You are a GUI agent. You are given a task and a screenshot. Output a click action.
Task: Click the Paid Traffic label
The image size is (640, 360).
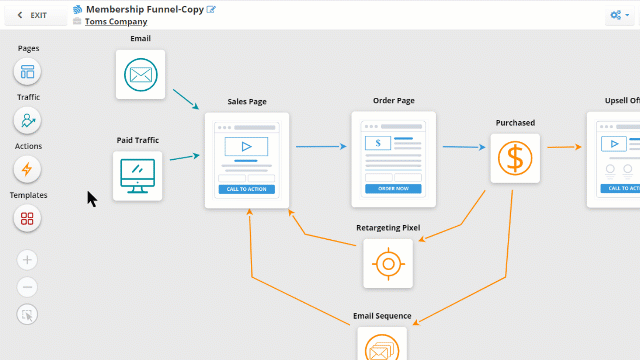click(138, 140)
